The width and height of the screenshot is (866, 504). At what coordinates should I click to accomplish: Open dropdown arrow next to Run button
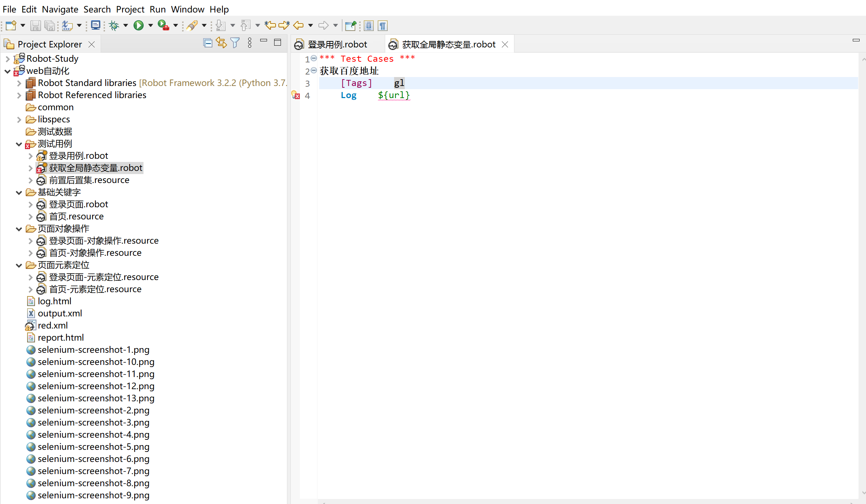151,26
